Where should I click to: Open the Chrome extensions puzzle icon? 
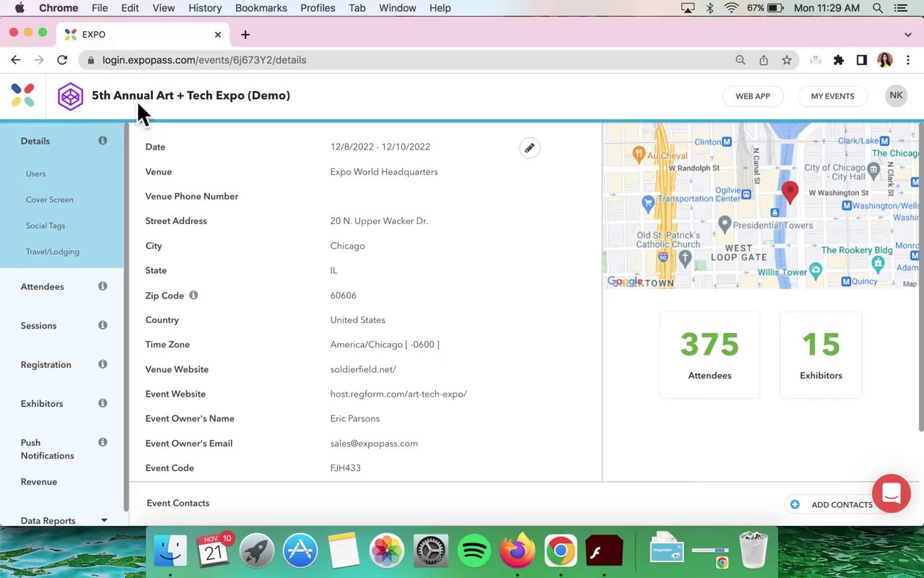pyautogui.click(x=839, y=60)
